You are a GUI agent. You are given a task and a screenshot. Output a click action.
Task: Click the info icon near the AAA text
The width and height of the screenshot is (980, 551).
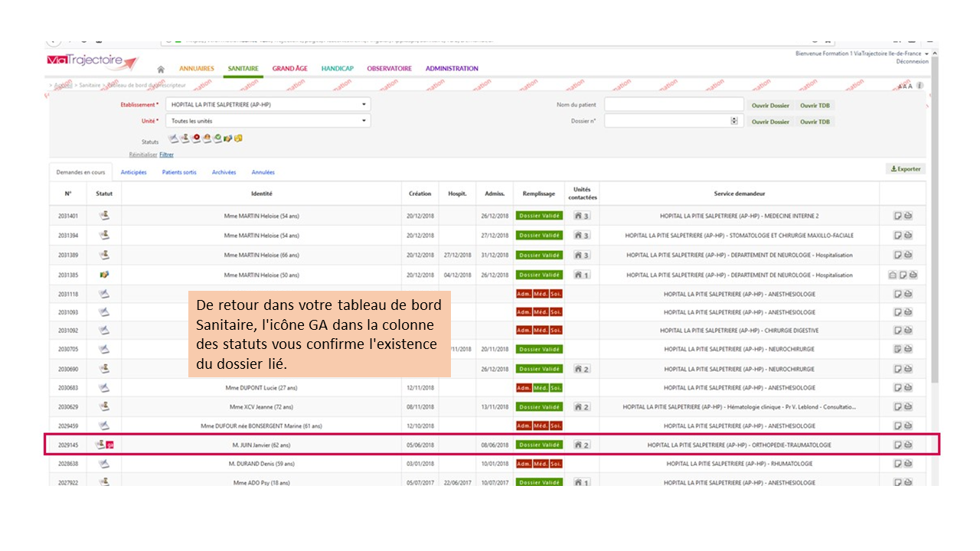click(920, 86)
